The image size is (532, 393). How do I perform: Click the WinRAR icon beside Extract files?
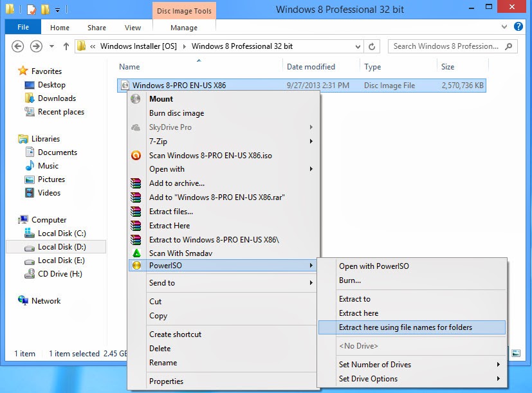pyautogui.click(x=136, y=212)
